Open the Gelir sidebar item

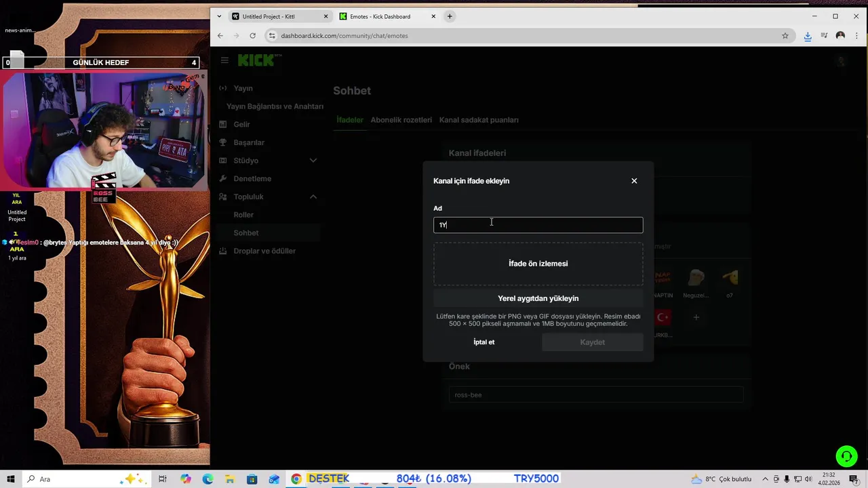click(241, 125)
